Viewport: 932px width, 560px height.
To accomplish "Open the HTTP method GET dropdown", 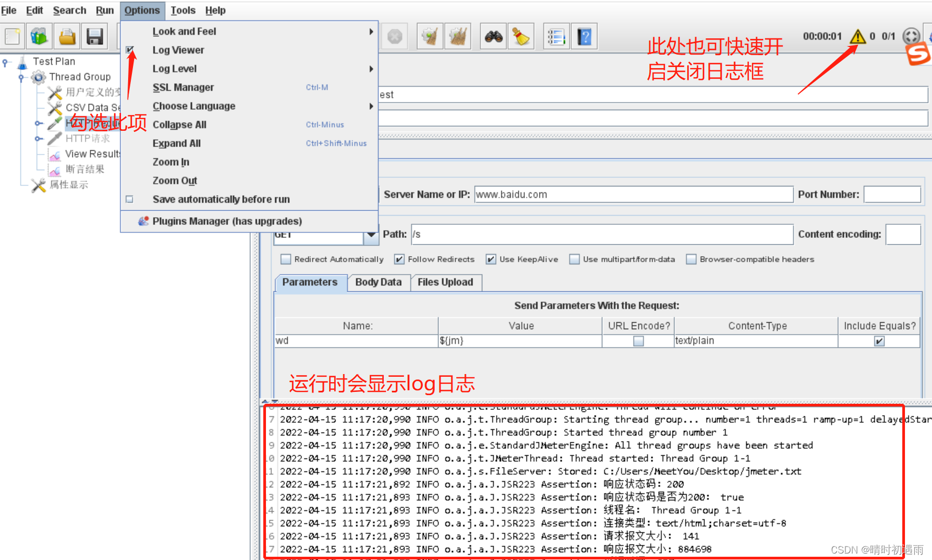I will pyautogui.click(x=371, y=235).
